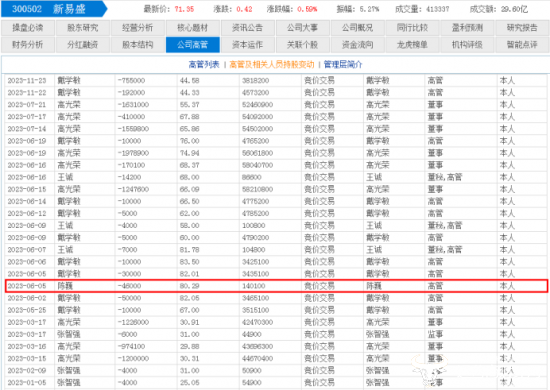Open the 资金流向 tab
The height and width of the screenshot is (390, 550).
pos(357,45)
